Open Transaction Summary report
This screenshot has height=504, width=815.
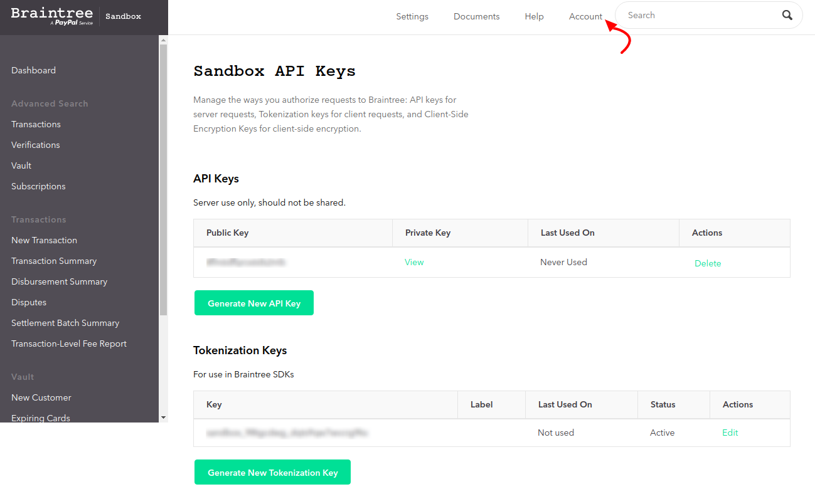coord(54,261)
